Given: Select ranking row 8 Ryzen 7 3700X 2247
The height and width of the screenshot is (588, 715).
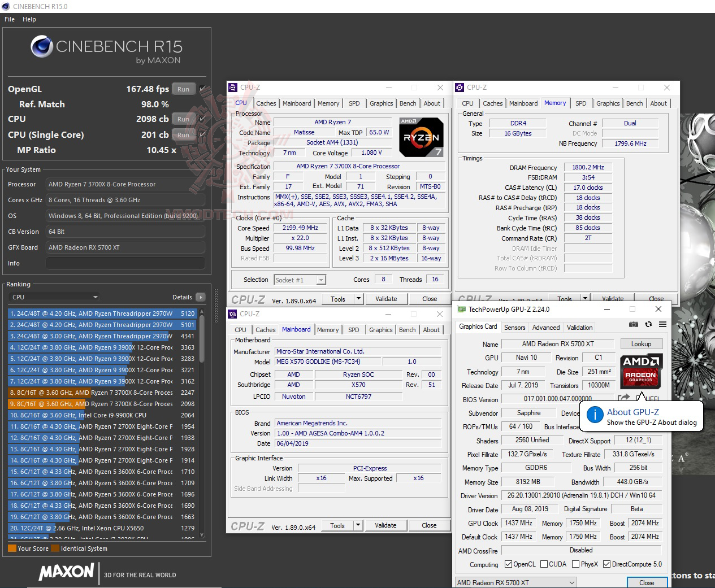Looking at the screenshot, I should 102,393.
